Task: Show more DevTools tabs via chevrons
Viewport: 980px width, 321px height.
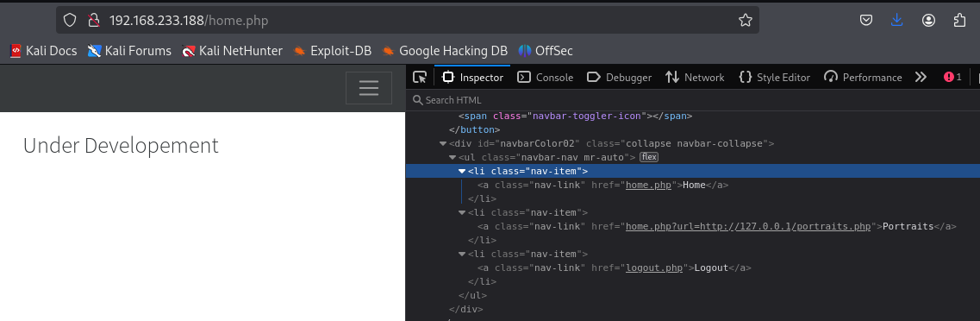Action: point(920,77)
